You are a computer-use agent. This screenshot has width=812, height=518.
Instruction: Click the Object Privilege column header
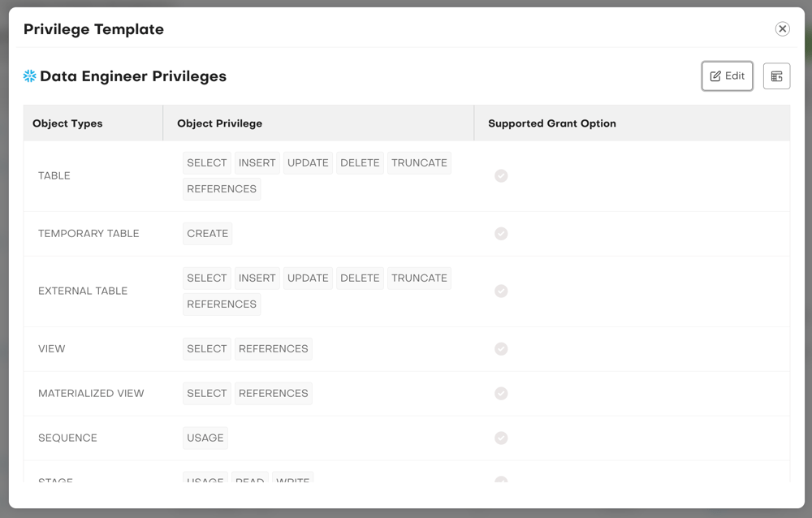coord(219,123)
